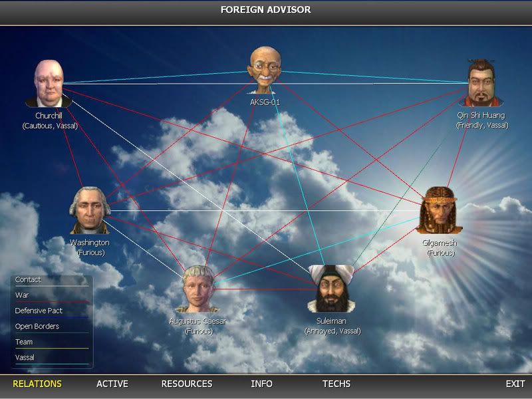Open the Resources tab

[187, 384]
